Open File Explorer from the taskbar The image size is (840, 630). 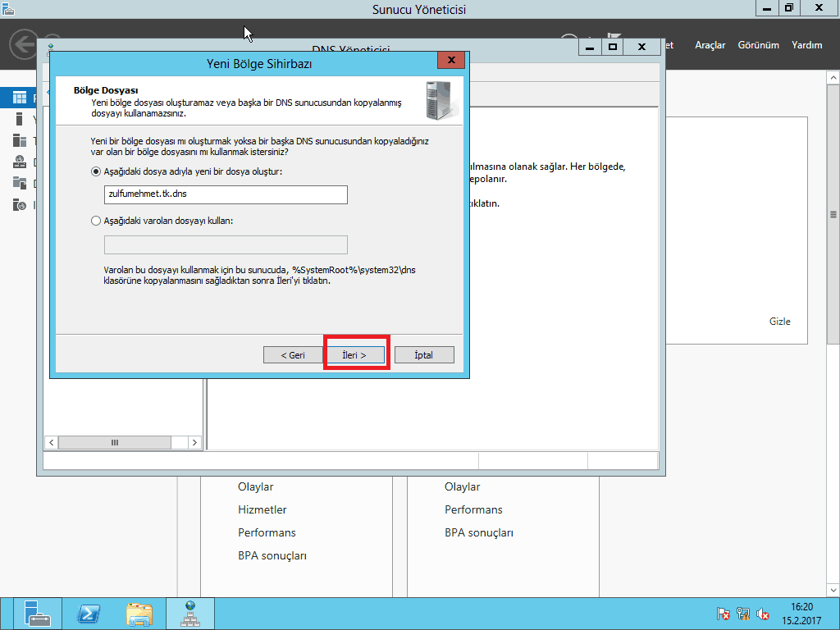tap(139, 613)
